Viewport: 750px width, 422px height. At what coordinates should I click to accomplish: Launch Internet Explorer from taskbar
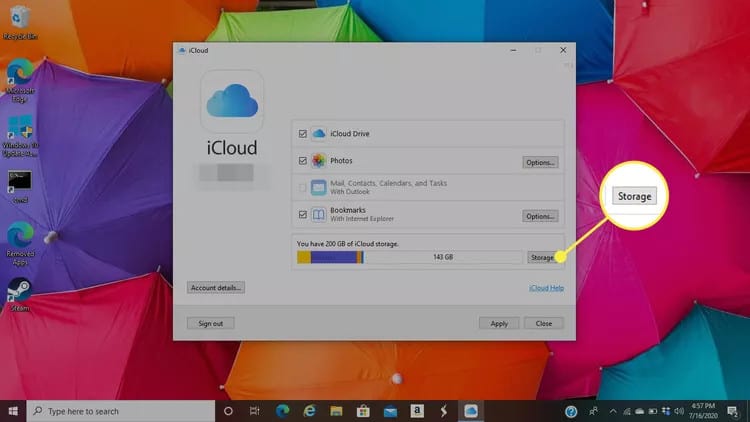[309, 411]
